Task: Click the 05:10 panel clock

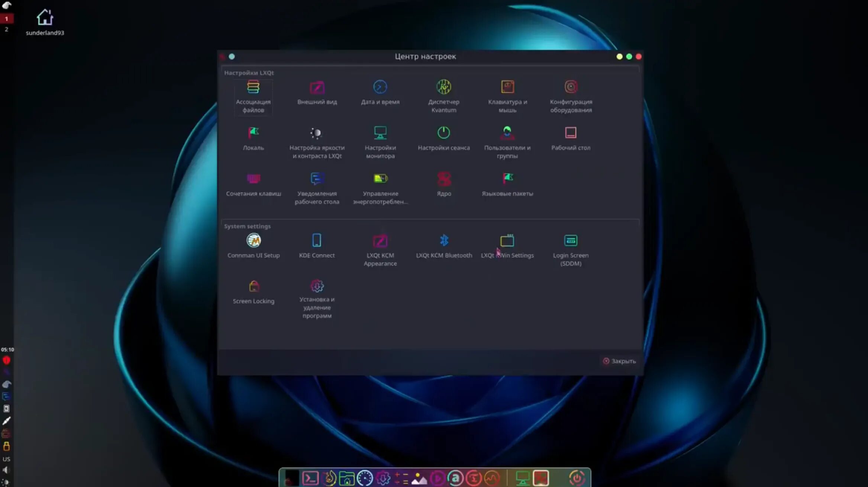Action: [7, 349]
